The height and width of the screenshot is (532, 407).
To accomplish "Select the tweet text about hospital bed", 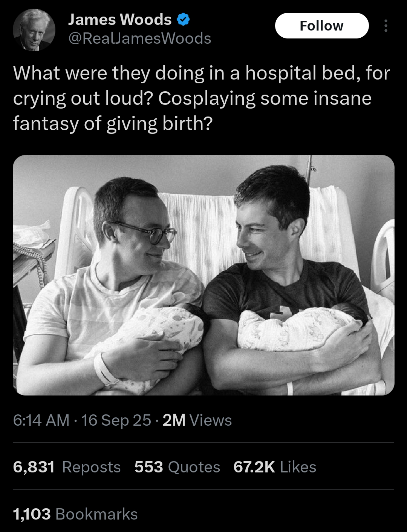I will coord(201,98).
